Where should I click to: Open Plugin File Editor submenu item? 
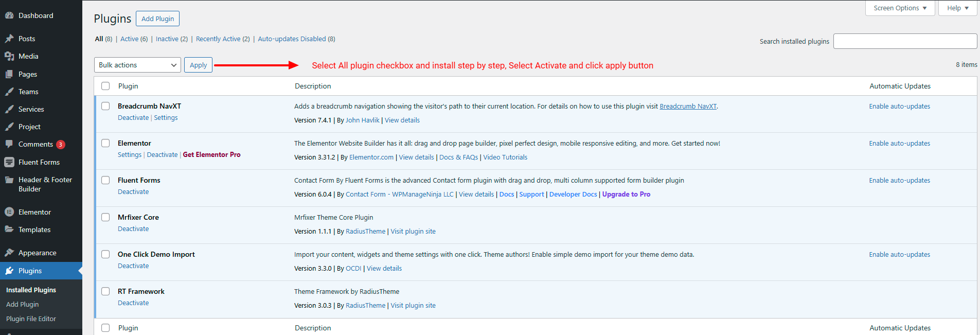pos(31,319)
